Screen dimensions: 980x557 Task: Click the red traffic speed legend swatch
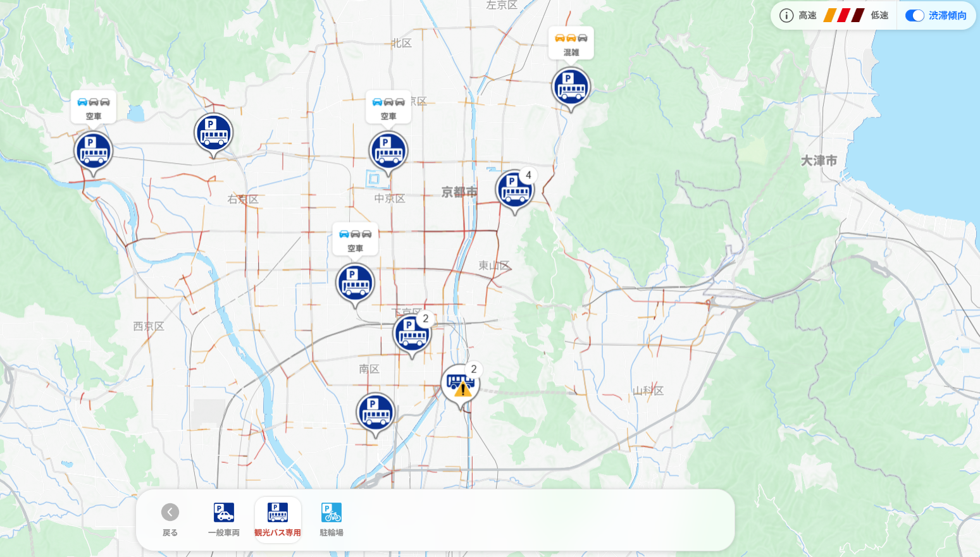[x=843, y=16]
